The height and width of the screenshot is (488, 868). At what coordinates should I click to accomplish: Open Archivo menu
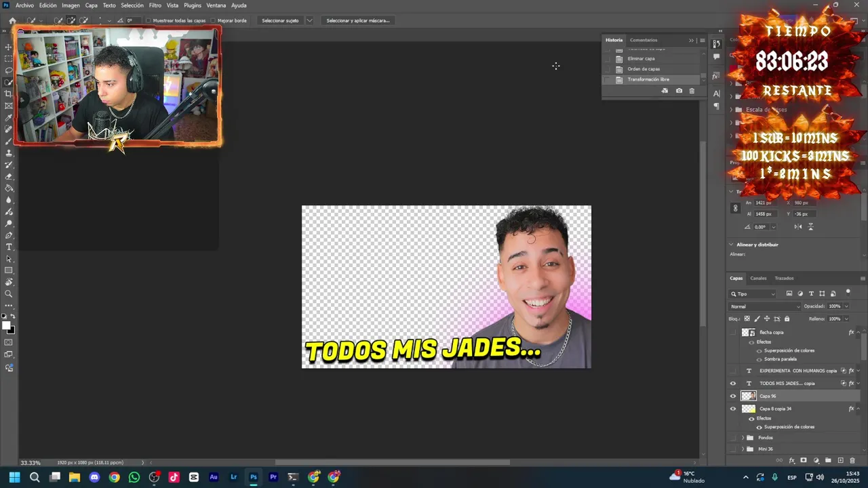(x=24, y=5)
